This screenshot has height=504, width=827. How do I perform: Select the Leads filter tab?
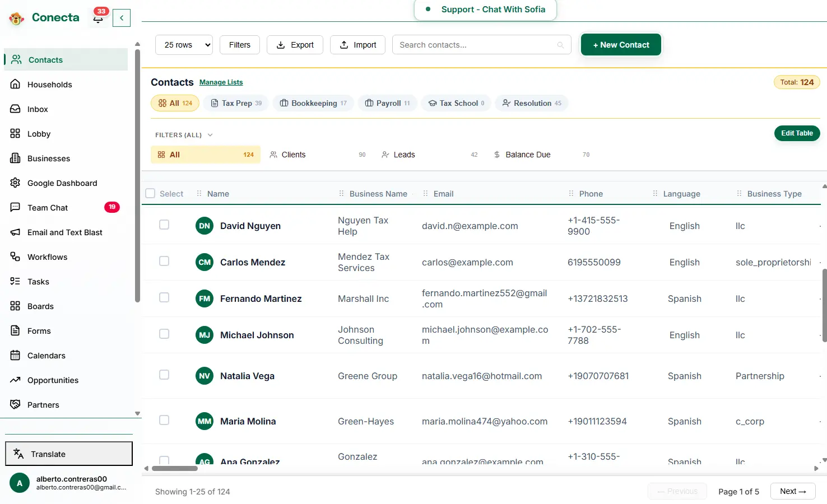(403, 154)
